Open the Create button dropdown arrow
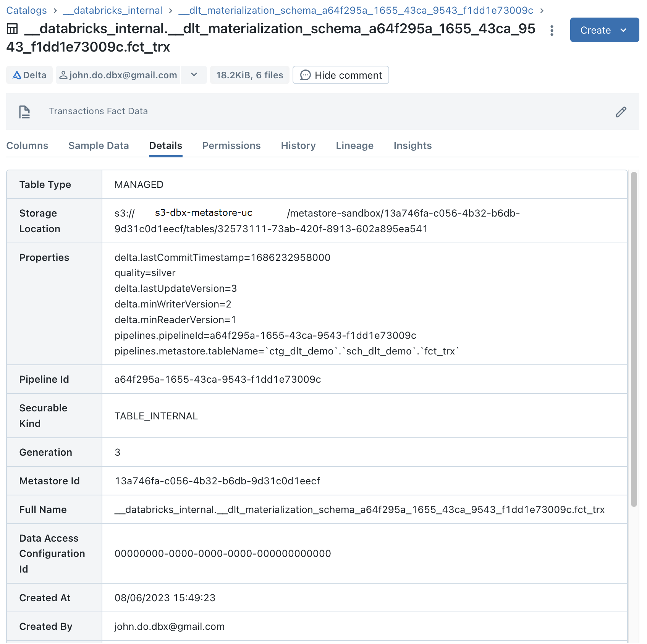Viewport: 647px width, 644px height. click(x=623, y=30)
